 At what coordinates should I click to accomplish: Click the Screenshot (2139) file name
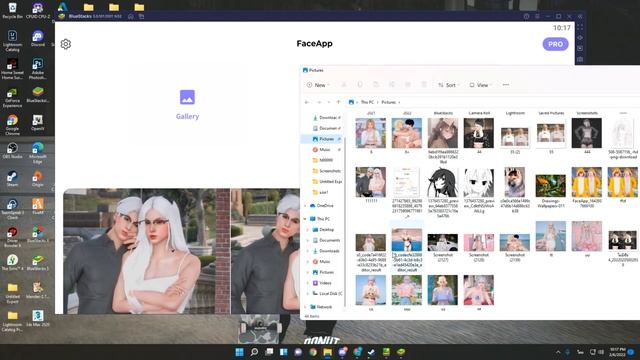pyautogui.click(x=515, y=257)
